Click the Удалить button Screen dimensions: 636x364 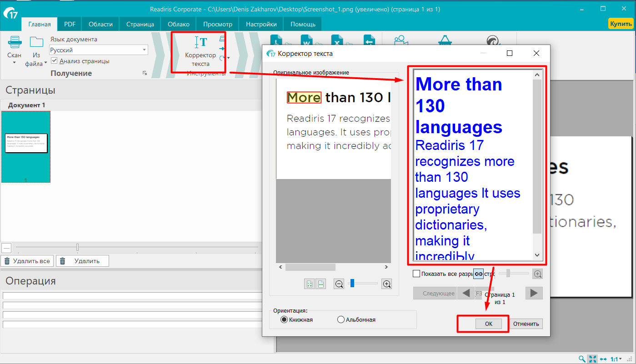coord(82,261)
